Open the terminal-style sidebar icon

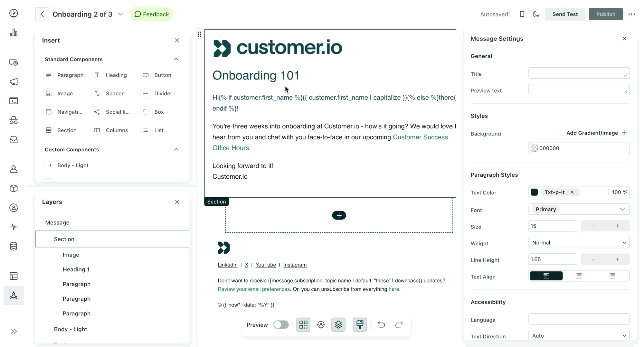click(x=14, y=101)
